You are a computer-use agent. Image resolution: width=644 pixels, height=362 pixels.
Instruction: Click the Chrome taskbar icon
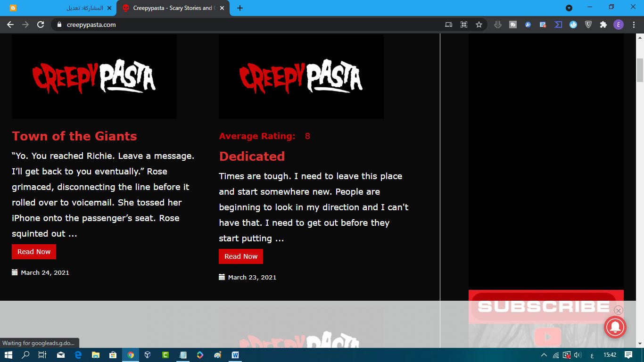point(131,355)
